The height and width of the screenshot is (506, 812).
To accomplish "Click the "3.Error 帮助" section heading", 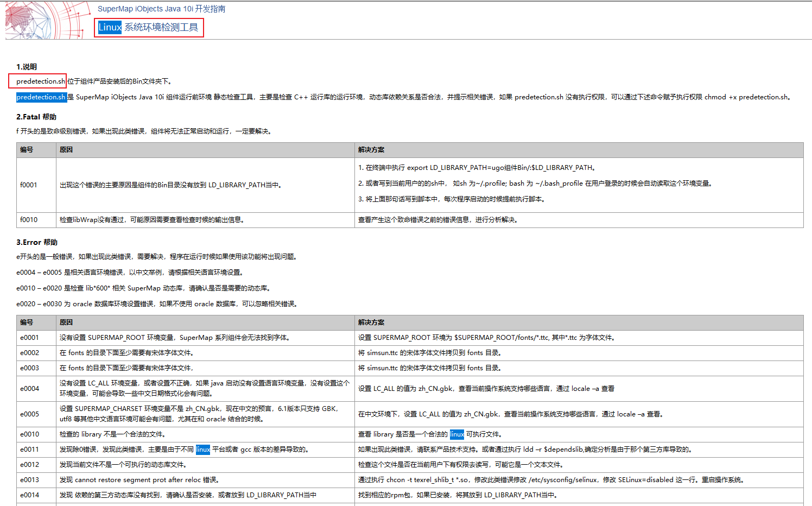I will click(37, 242).
